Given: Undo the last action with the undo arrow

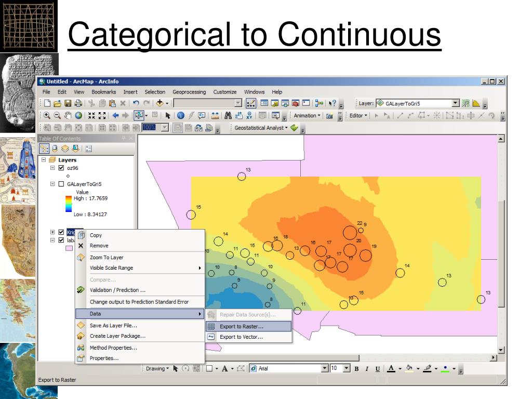Looking at the screenshot, I should click(x=136, y=103).
